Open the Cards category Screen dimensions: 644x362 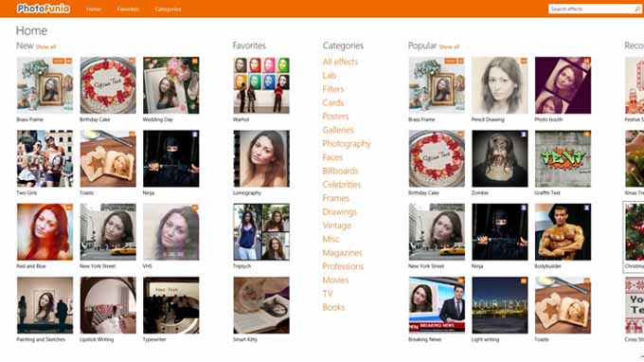pyautogui.click(x=332, y=102)
